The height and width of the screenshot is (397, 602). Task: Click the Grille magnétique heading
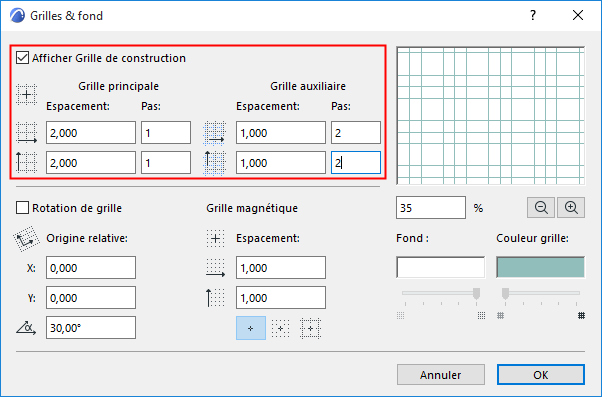(x=252, y=208)
